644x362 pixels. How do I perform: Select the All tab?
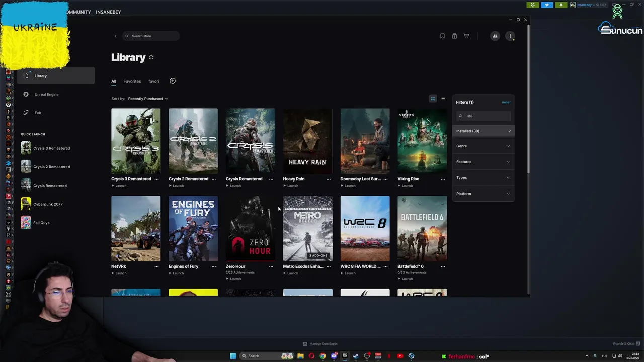point(114,81)
